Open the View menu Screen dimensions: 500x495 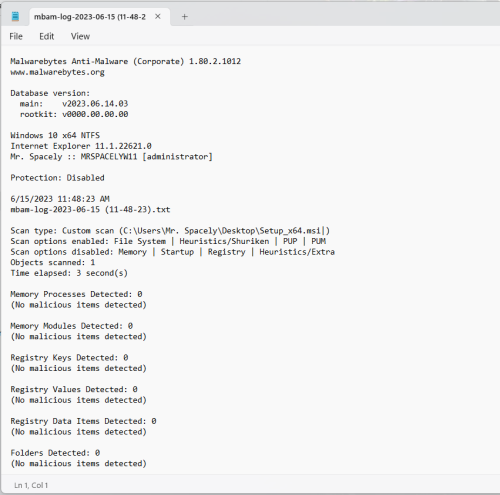(x=80, y=36)
